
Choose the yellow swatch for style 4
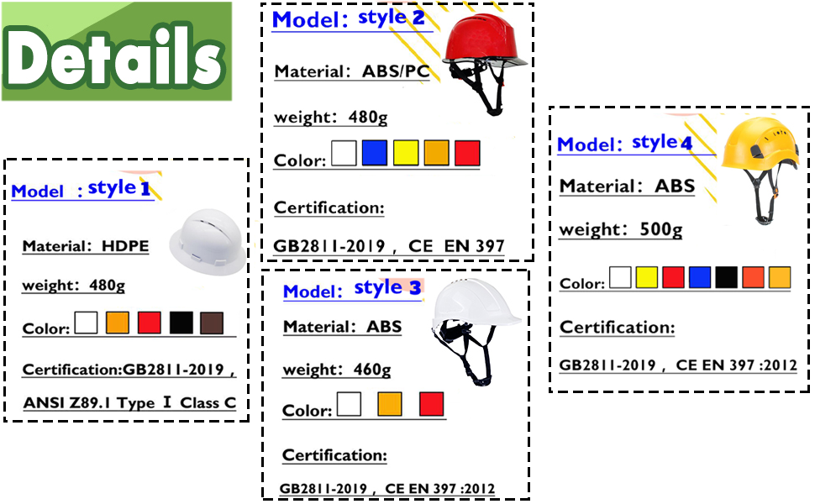(647, 277)
